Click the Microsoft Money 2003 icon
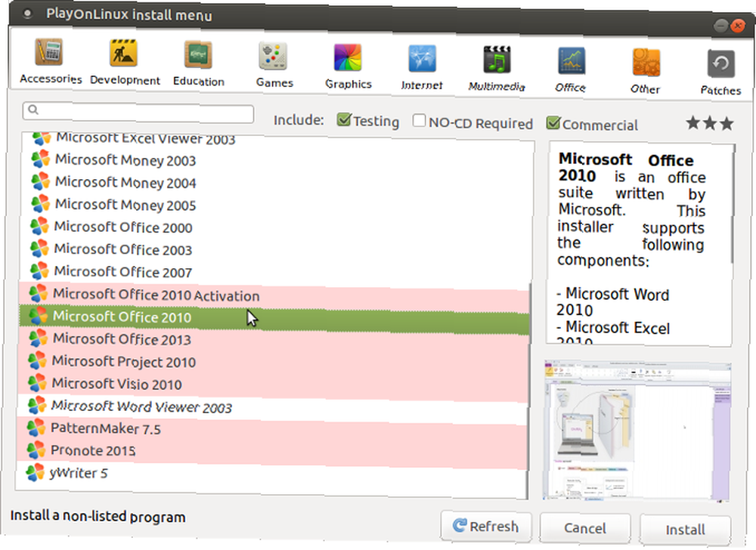This screenshot has width=756, height=550. 41,159
